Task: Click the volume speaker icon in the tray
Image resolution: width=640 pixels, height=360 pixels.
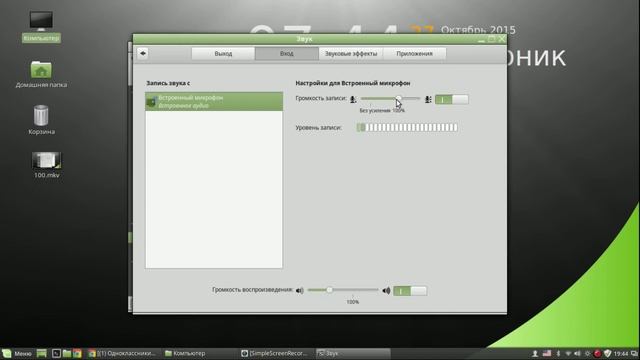Action: click(x=577, y=353)
